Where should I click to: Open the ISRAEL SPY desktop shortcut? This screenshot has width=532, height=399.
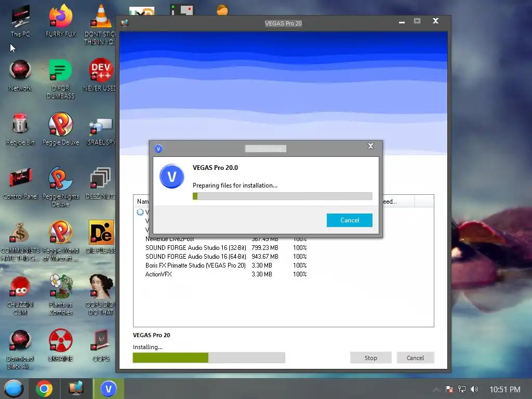(x=100, y=131)
